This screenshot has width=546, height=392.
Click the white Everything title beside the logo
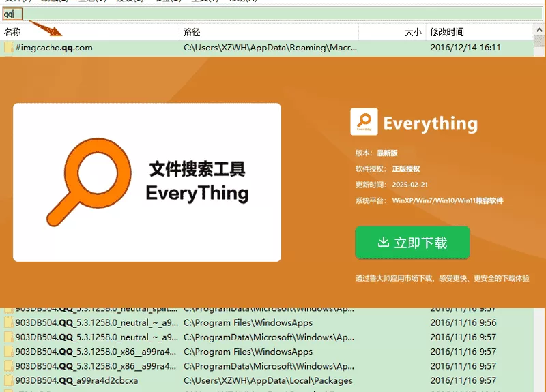(x=431, y=123)
